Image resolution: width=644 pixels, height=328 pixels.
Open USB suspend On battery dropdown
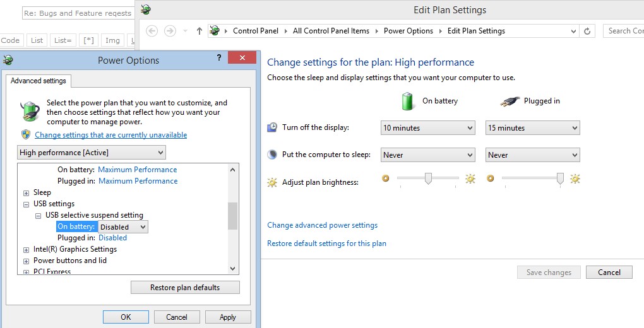123,227
